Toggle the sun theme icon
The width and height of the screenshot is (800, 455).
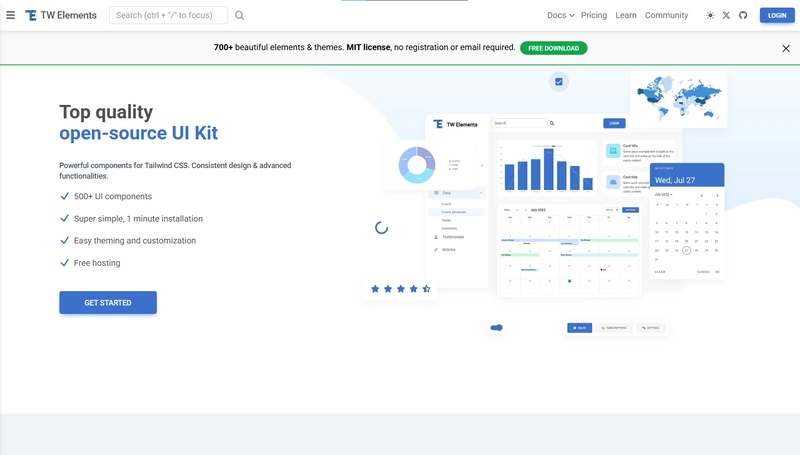click(x=710, y=15)
